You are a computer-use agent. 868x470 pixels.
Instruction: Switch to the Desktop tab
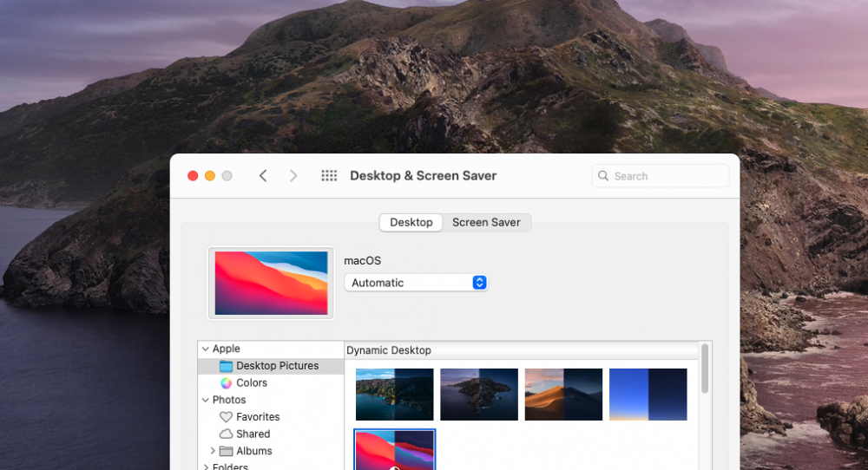[x=411, y=222]
